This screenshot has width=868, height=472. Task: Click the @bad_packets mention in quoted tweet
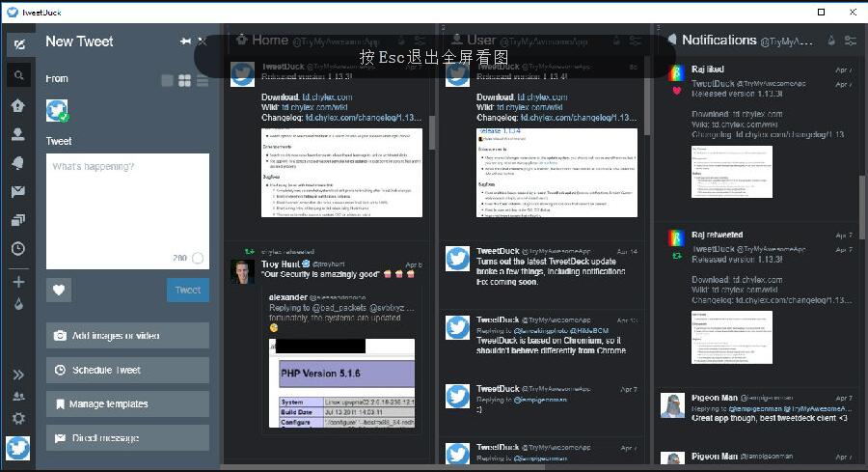pyautogui.click(x=341, y=308)
